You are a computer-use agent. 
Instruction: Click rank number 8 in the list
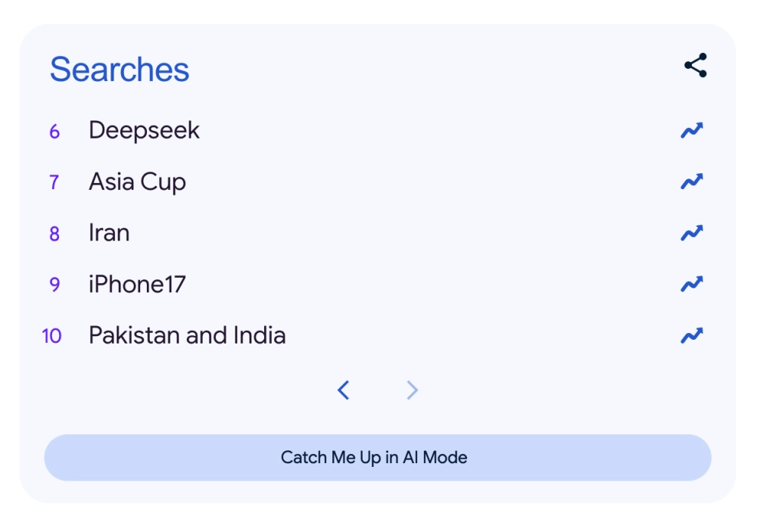(x=55, y=234)
